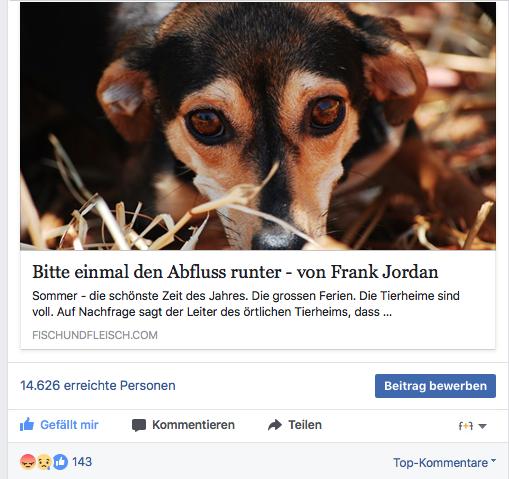
Task: Open the Top-Kommentare sorting dropdown
Action: point(444,463)
